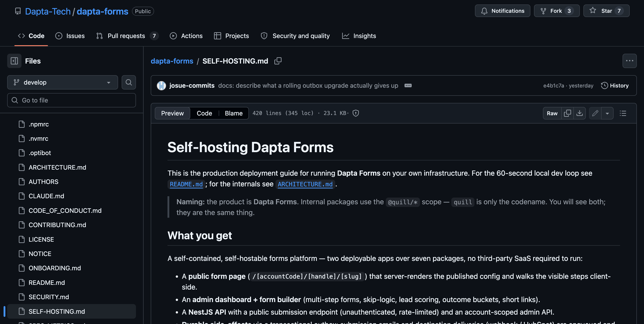Edit this file with the pencil icon
The width and height of the screenshot is (644, 324).
tap(595, 113)
